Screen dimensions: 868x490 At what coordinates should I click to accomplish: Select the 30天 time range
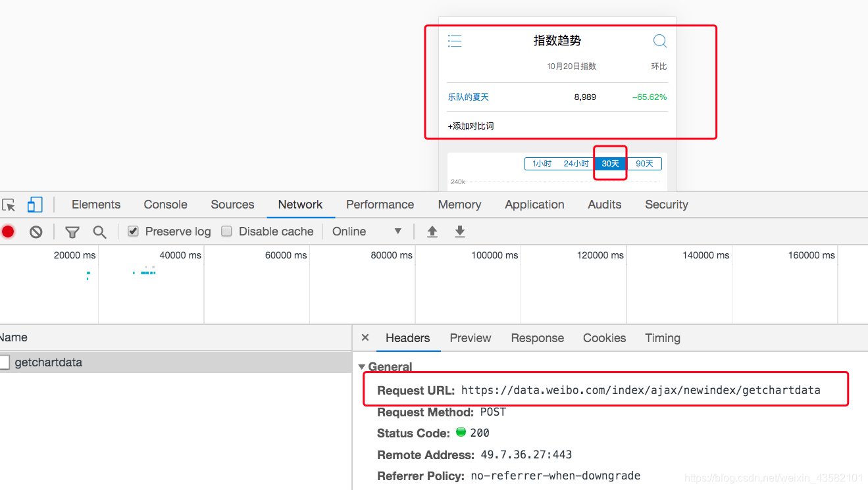[x=611, y=164]
